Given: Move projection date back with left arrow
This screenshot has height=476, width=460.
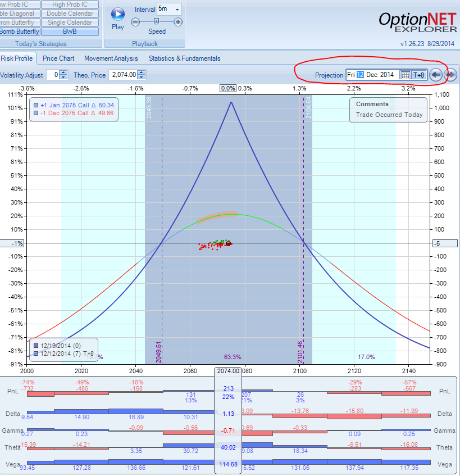Looking at the screenshot, I should 436,75.
